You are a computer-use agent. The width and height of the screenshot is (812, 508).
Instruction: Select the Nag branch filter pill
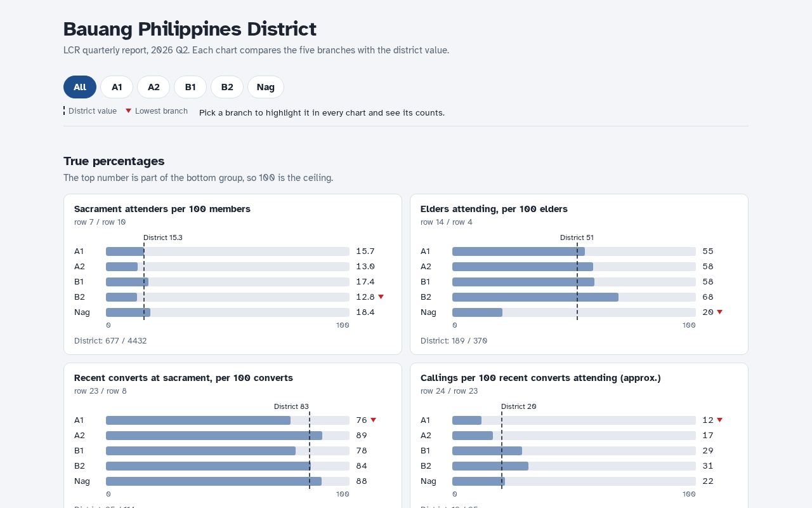(266, 87)
